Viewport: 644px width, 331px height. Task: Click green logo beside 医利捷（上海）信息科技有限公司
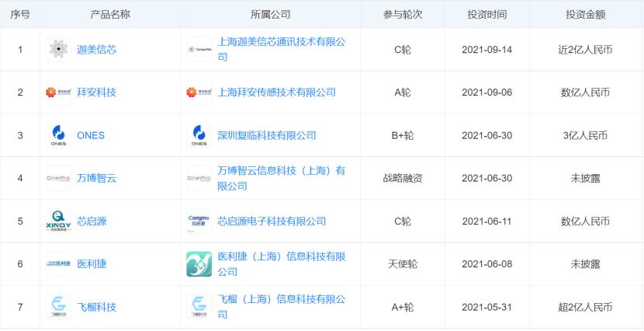pos(199,264)
